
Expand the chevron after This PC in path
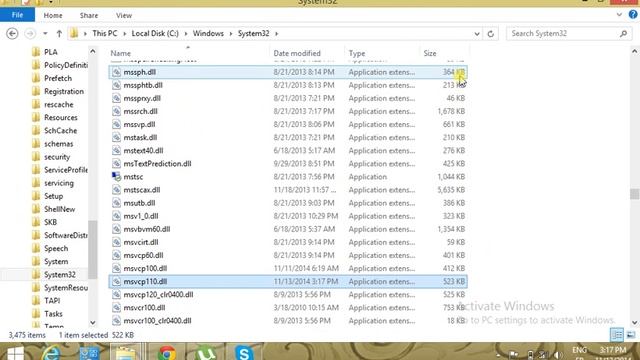coord(124,33)
